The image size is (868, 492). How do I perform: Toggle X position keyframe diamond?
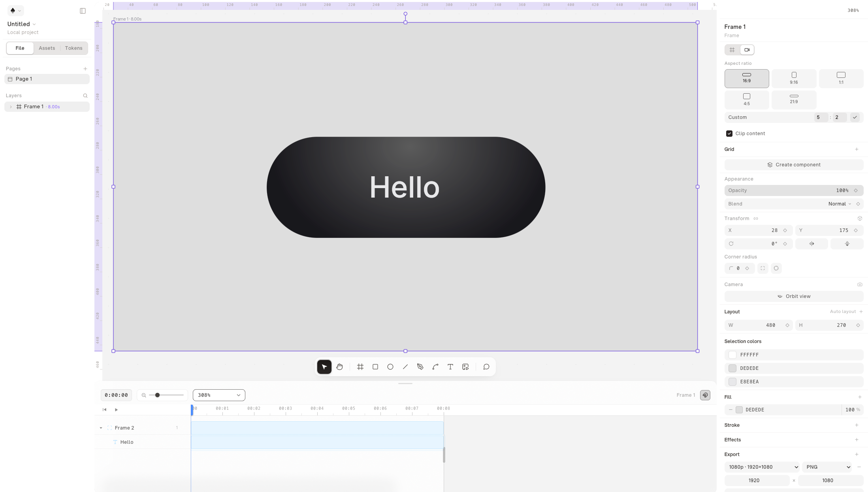coord(785,230)
